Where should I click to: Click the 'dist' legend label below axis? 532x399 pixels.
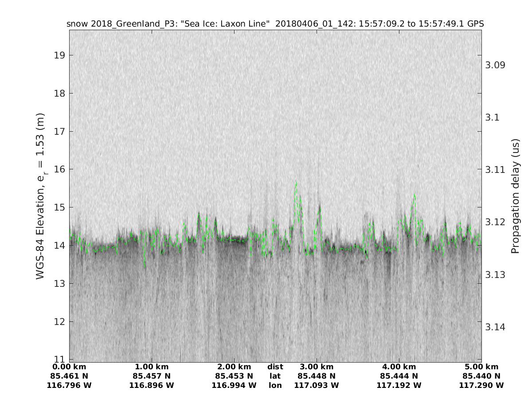(275, 367)
